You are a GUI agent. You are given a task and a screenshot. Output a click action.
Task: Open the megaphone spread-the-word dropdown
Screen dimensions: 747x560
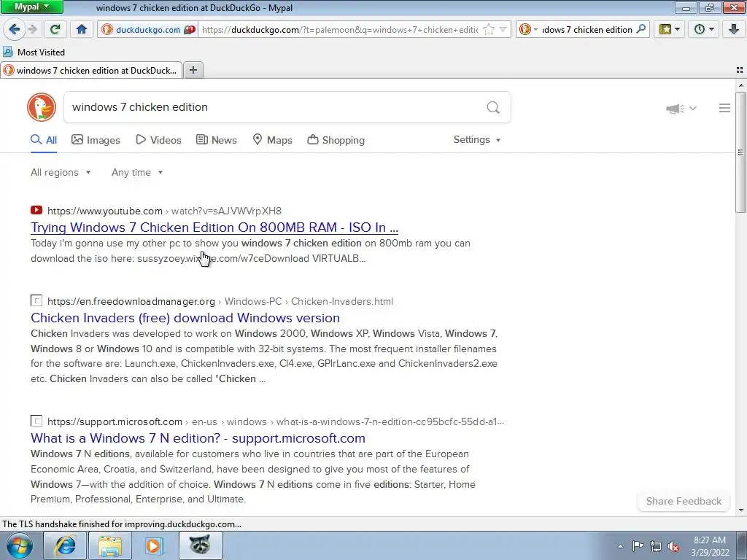[x=681, y=109]
